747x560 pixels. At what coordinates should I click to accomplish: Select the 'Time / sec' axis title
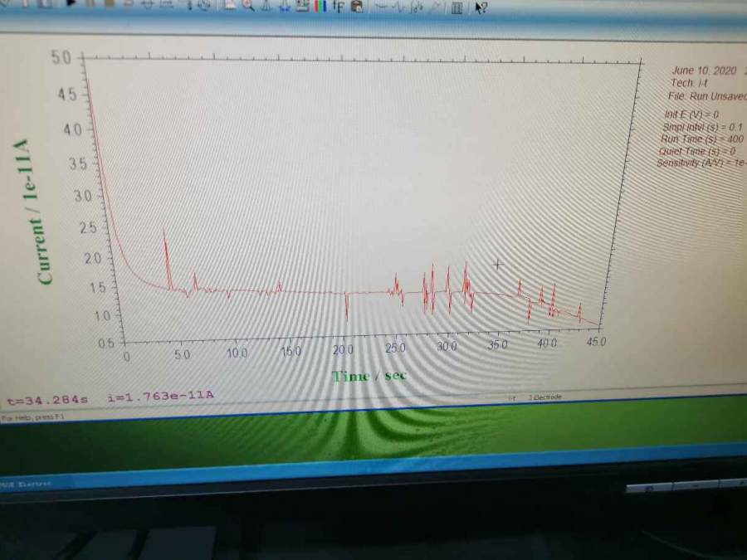[x=369, y=376]
